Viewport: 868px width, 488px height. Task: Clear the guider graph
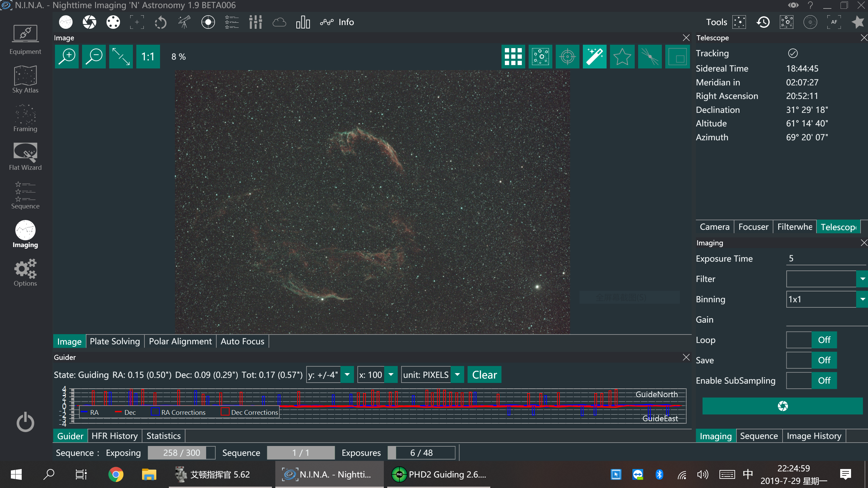pyautogui.click(x=485, y=374)
